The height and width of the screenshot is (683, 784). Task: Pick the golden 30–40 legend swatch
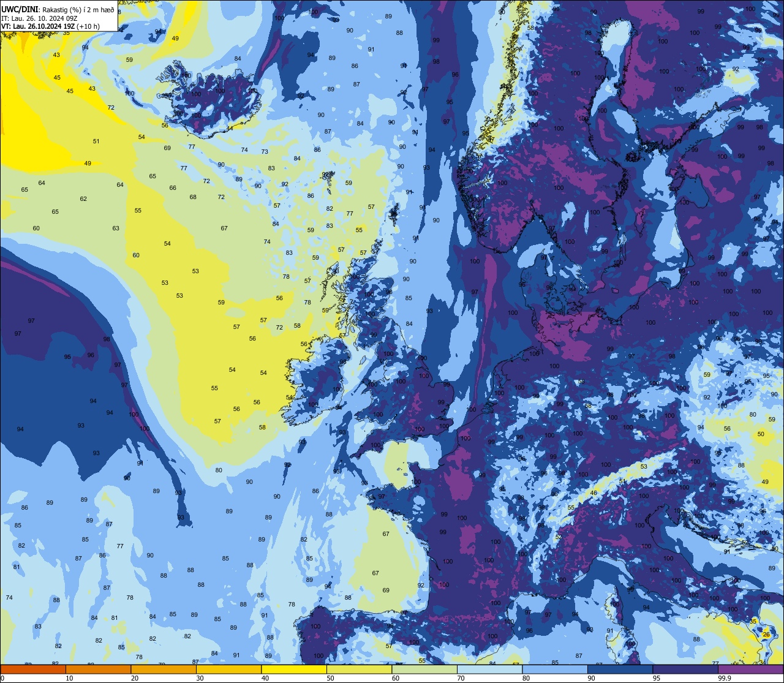[228, 669]
